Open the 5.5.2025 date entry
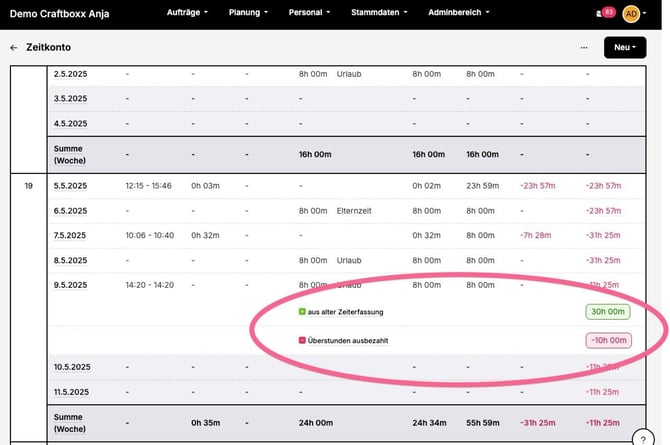 click(x=70, y=185)
